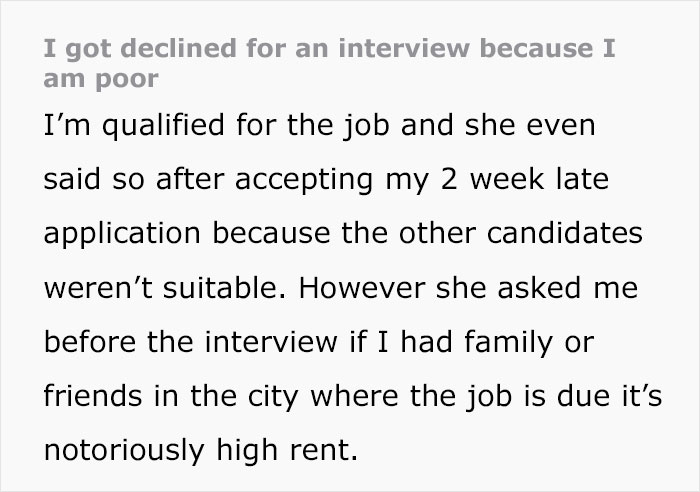Select the phrase "she even"
Screen dimensions: 700x492
coord(530,125)
